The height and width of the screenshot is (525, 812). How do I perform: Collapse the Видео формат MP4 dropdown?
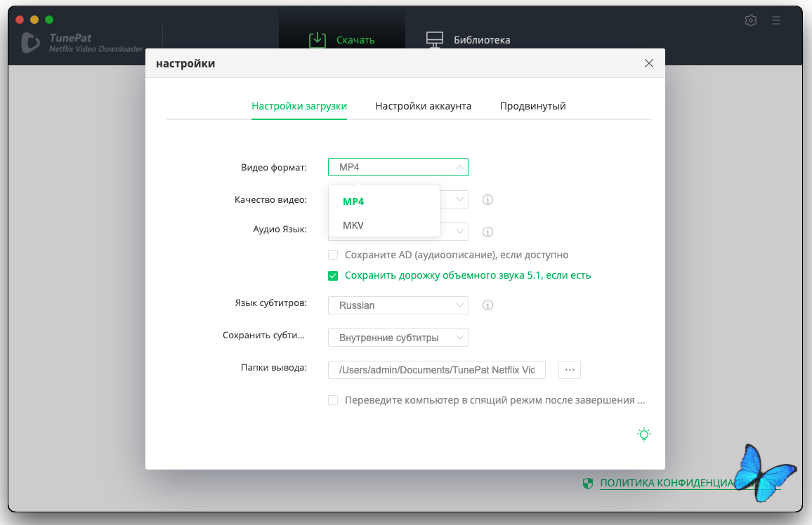pyautogui.click(x=398, y=167)
